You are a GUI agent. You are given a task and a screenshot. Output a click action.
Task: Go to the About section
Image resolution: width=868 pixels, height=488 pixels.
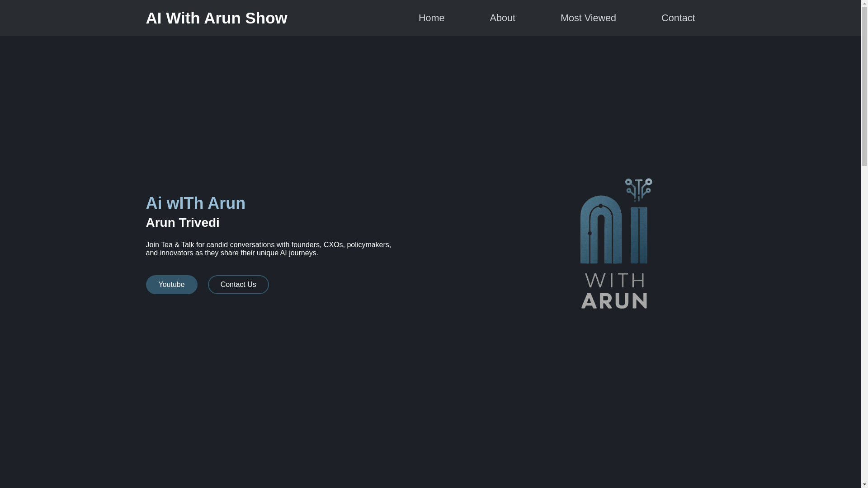pos(502,18)
